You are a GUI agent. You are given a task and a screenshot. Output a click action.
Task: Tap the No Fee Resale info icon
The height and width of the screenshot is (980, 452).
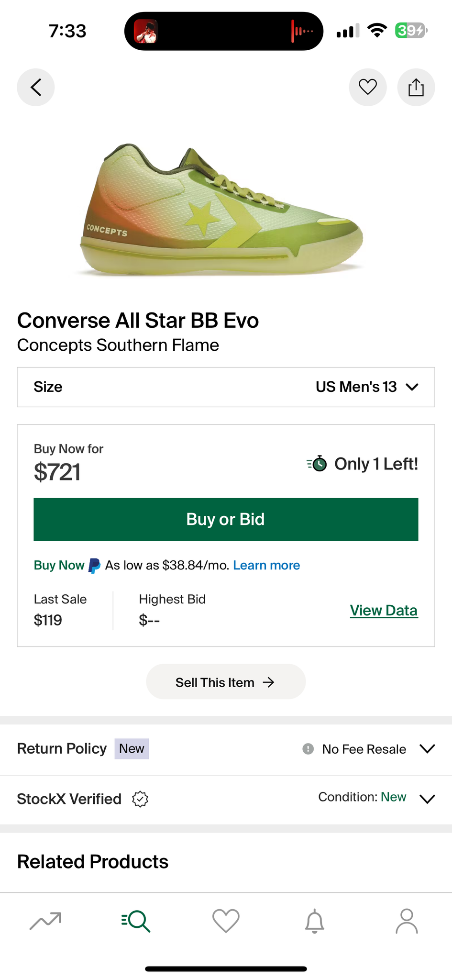pyautogui.click(x=308, y=749)
